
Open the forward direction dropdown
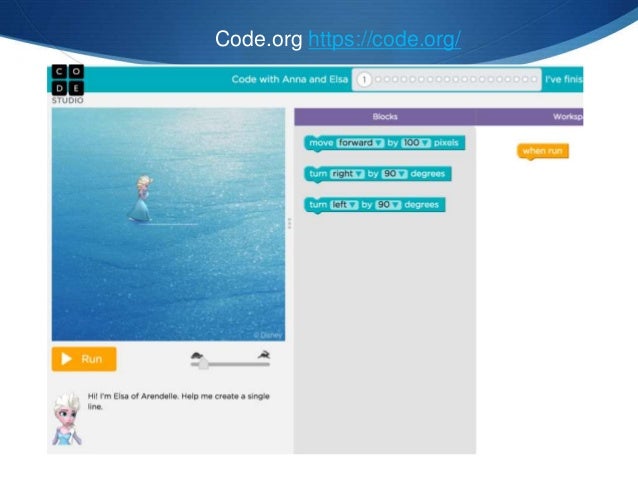click(360, 143)
